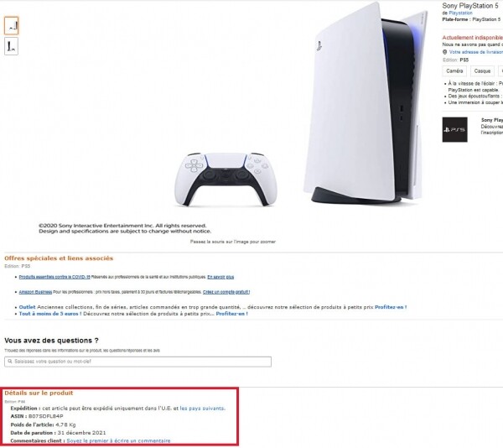Open 'Votre adresse de livraison' link
The width and height of the screenshot is (503, 448).
pos(476,52)
